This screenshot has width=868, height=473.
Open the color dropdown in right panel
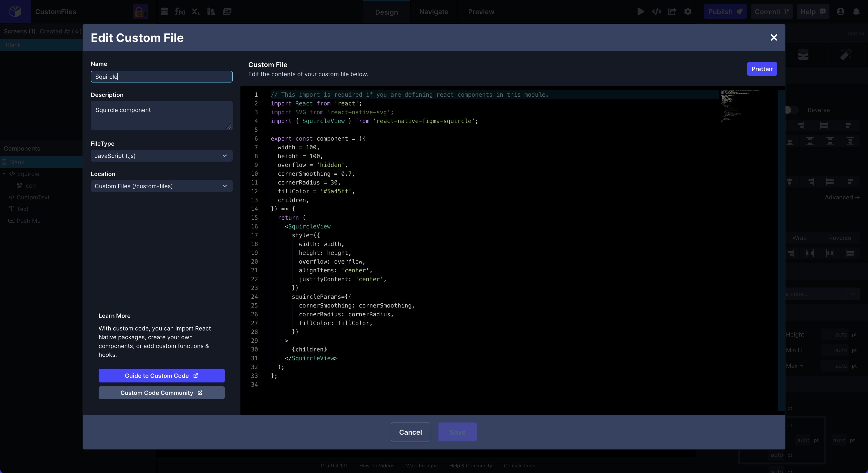point(853,294)
